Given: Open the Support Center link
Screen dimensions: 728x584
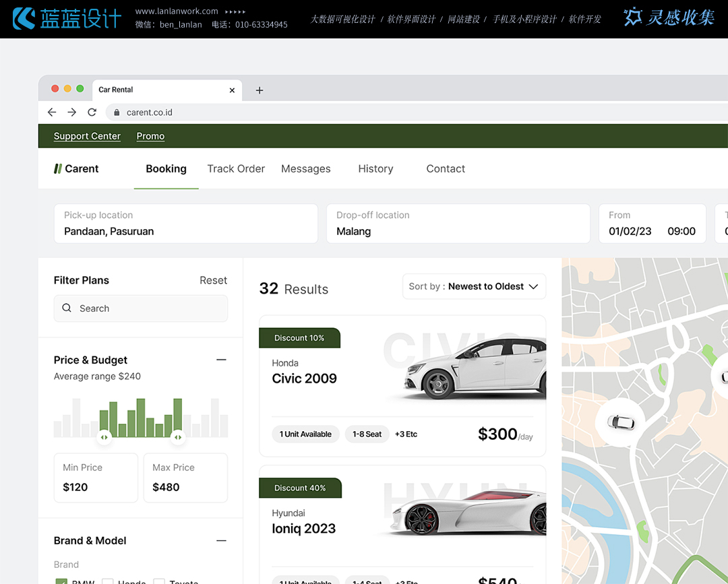Looking at the screenshot, I should [87, 136].
